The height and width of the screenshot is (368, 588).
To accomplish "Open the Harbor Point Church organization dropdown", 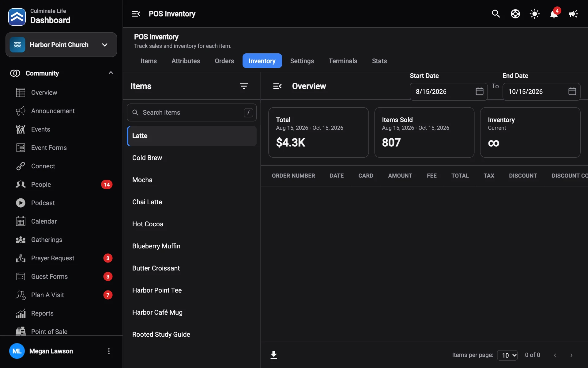I will tap(61, 45).
